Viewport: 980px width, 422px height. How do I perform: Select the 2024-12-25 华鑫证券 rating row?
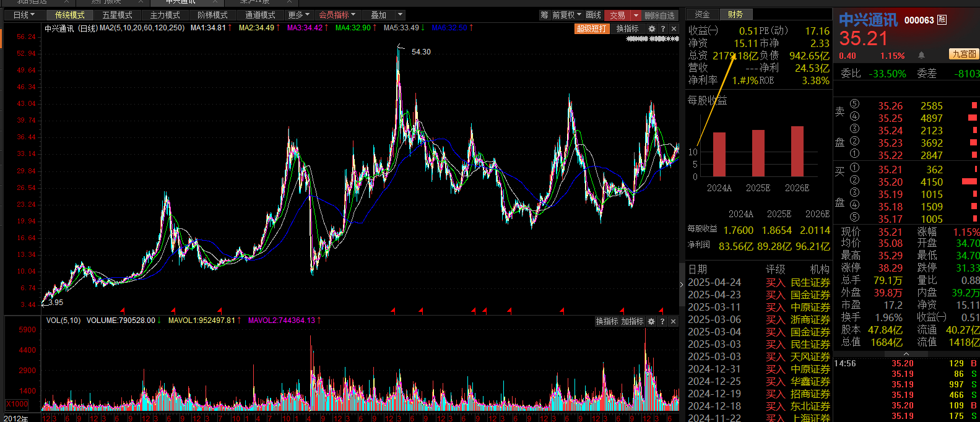coord(758,381)
